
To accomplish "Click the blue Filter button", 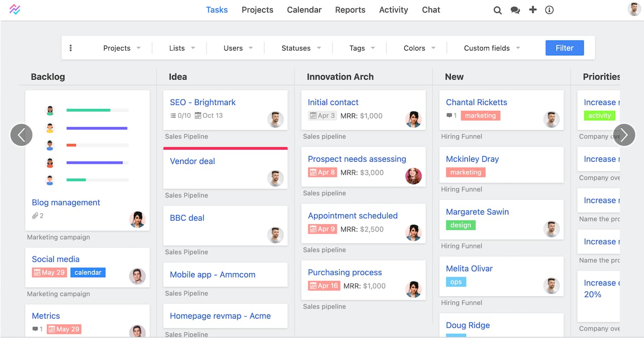I will click(x=564, y=48).
